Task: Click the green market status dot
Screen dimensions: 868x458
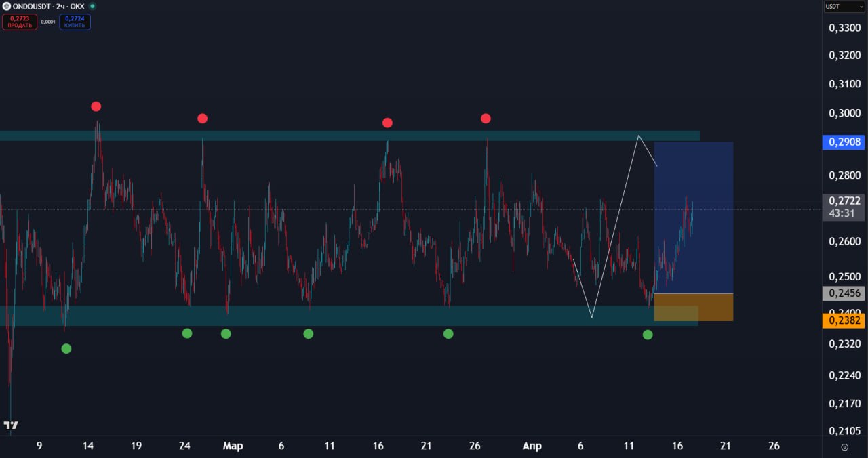Action: click(92, 6)
